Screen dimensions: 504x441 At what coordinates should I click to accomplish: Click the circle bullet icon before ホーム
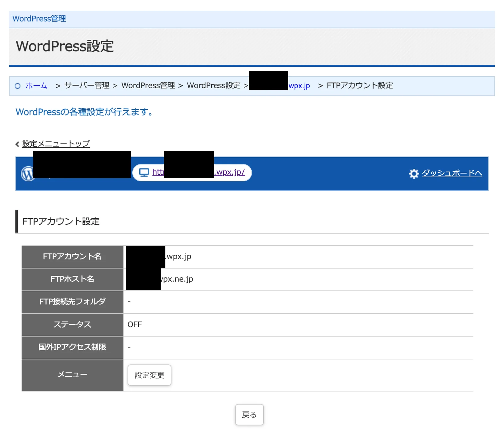tap(18, 86)
